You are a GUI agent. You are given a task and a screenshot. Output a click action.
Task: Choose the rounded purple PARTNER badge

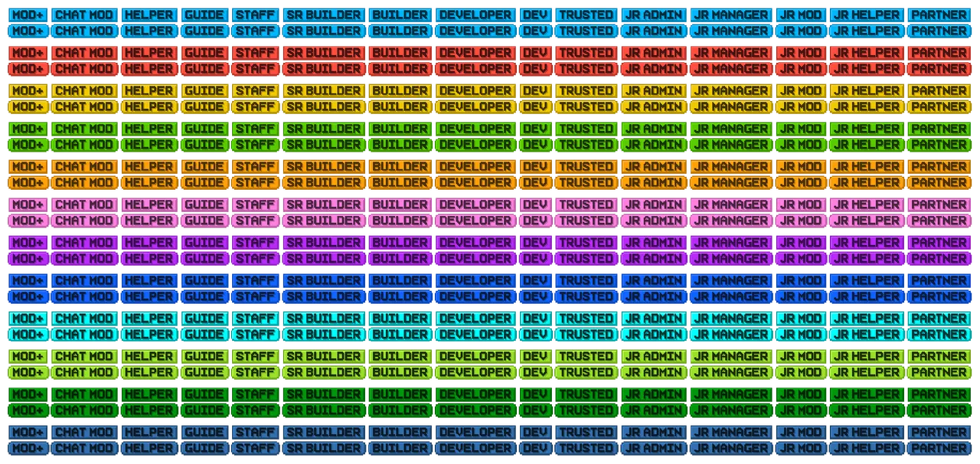pyautogui.click(x=939, y=258)
